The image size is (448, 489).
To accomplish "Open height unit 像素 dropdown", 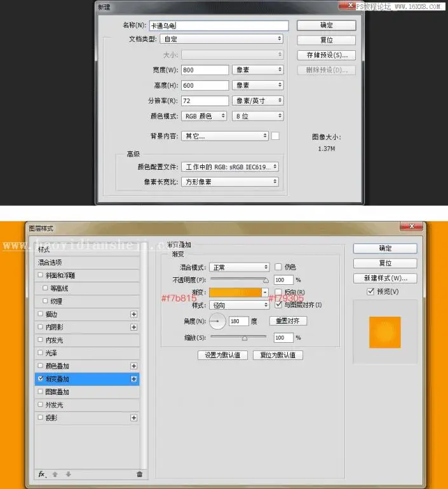I will coord(257,85).
